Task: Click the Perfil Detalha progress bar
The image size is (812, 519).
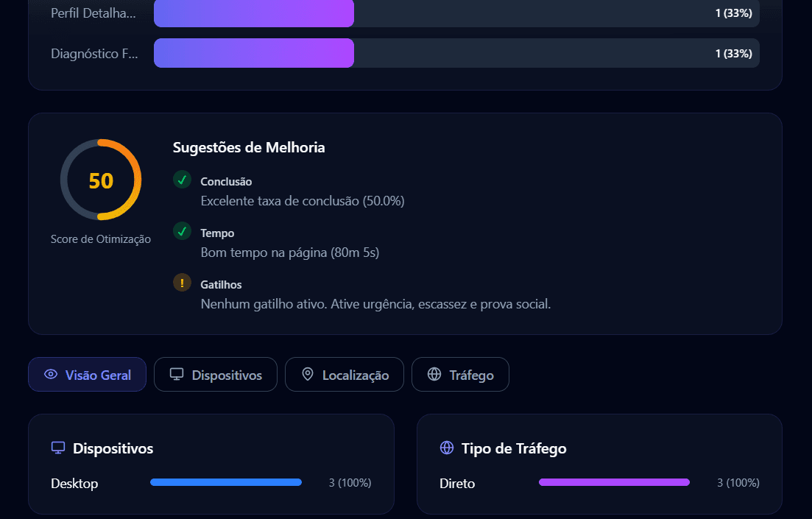Action: click(253, 13)
